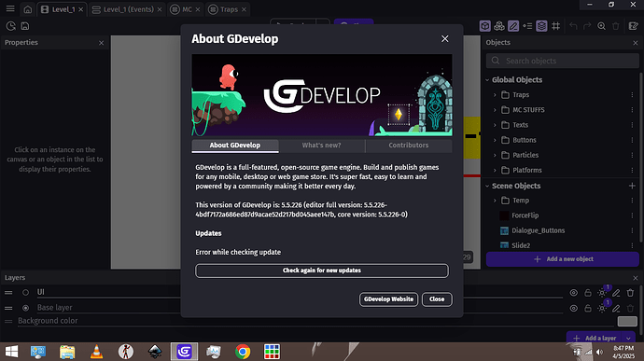Viewport: 644px width, 361px height.
Task: Open the instances list panel icon
Action: [x=527, y=26]
